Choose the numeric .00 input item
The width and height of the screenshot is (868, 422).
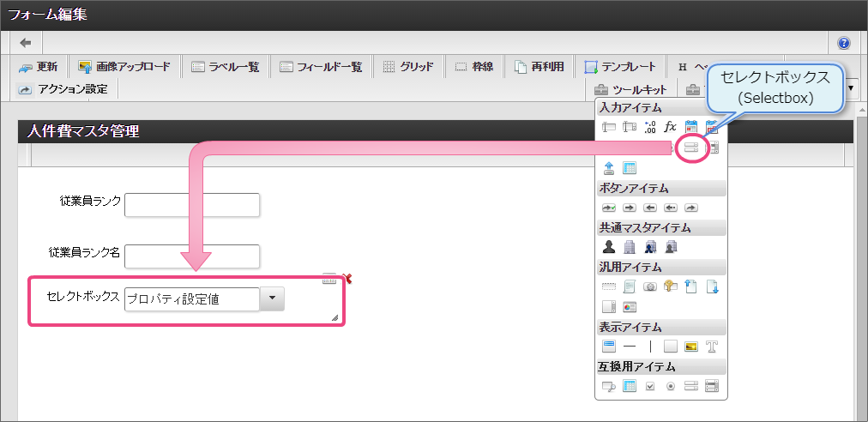pos(650,127)
